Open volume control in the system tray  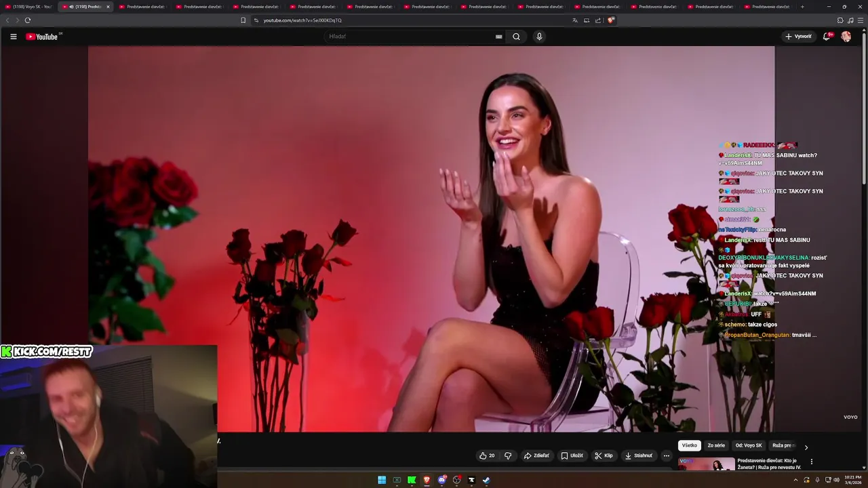click(837, 480)
